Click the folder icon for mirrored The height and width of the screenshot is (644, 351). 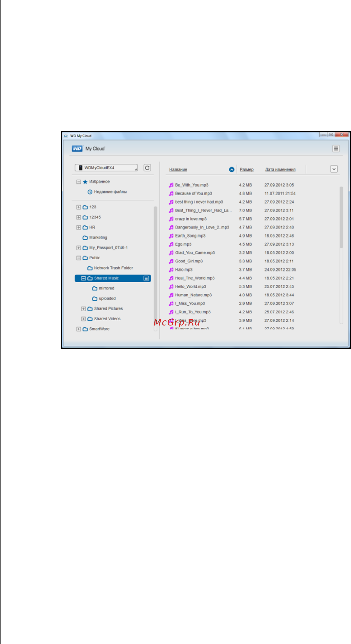point(95,288)
